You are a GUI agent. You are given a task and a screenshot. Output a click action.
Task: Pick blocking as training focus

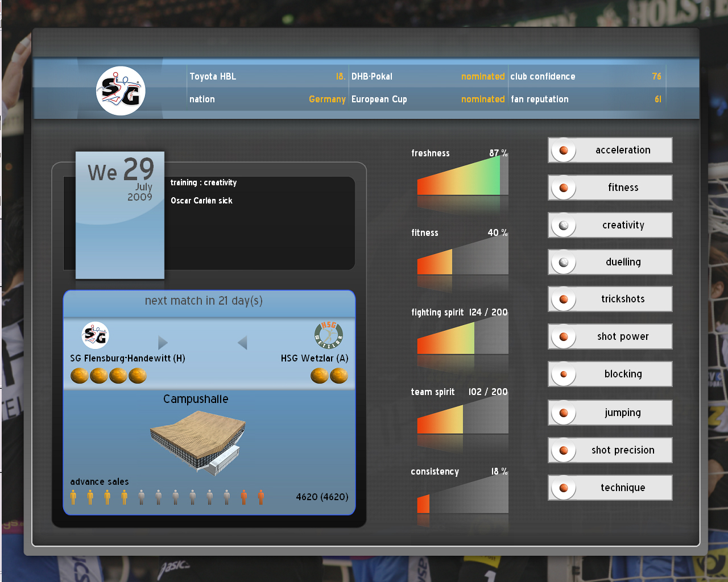(x=610, y=374)
